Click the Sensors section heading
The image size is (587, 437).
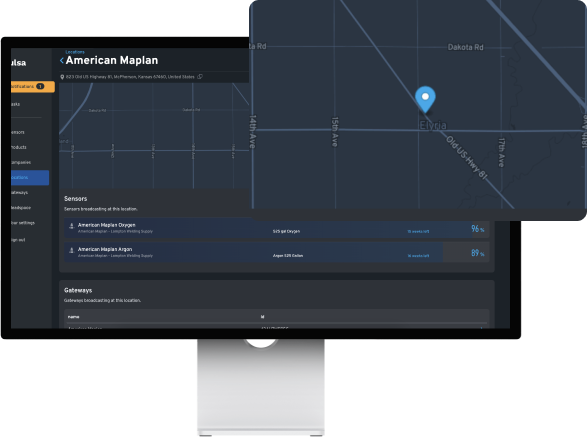[75, 198]
